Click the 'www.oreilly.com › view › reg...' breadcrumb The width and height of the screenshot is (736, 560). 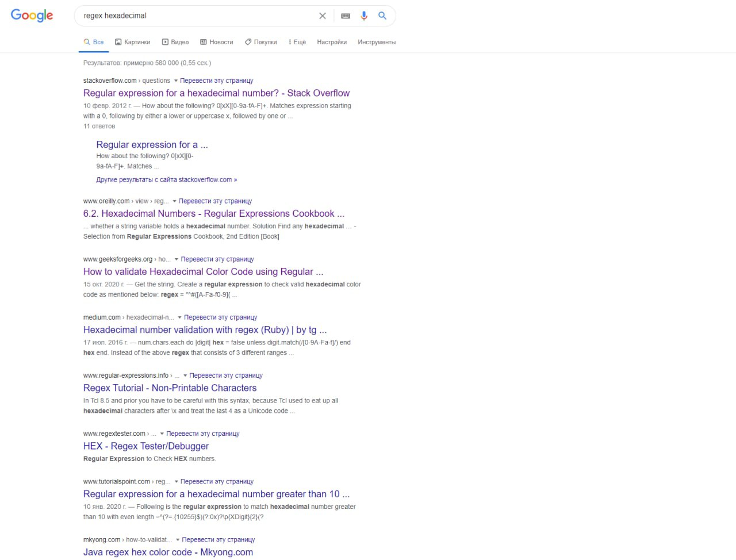click(126, 201)
